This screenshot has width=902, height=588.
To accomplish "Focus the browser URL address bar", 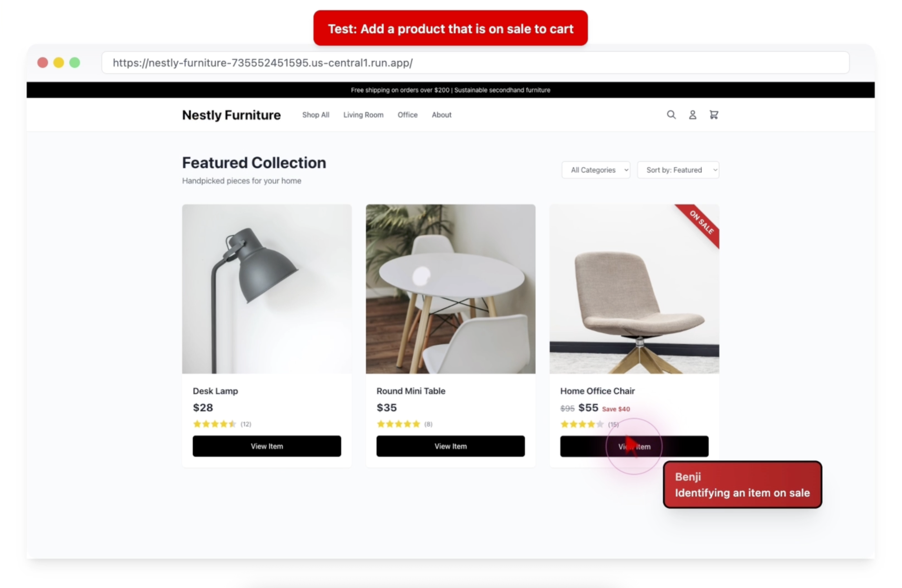I will click(x=475, y=62).
